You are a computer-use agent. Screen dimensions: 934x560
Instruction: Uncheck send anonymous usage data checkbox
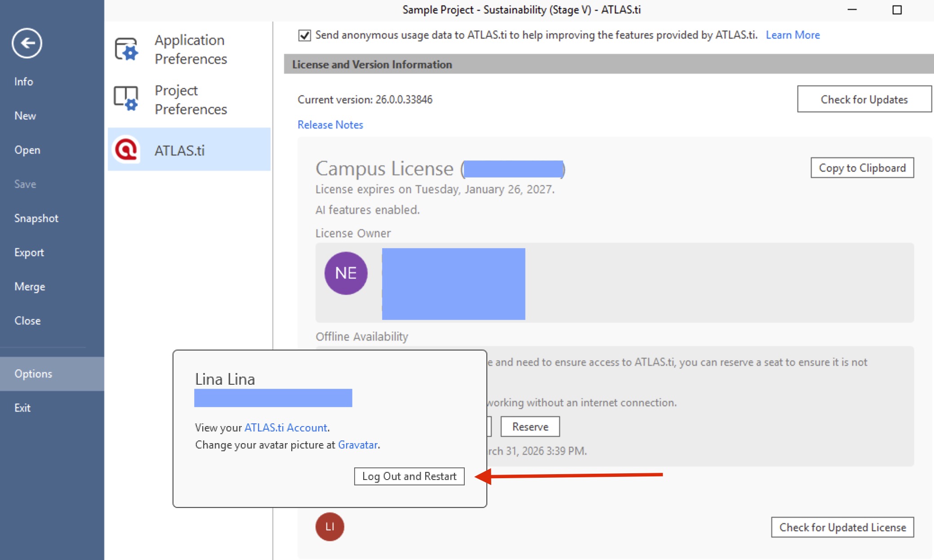[x=304, y=35]
